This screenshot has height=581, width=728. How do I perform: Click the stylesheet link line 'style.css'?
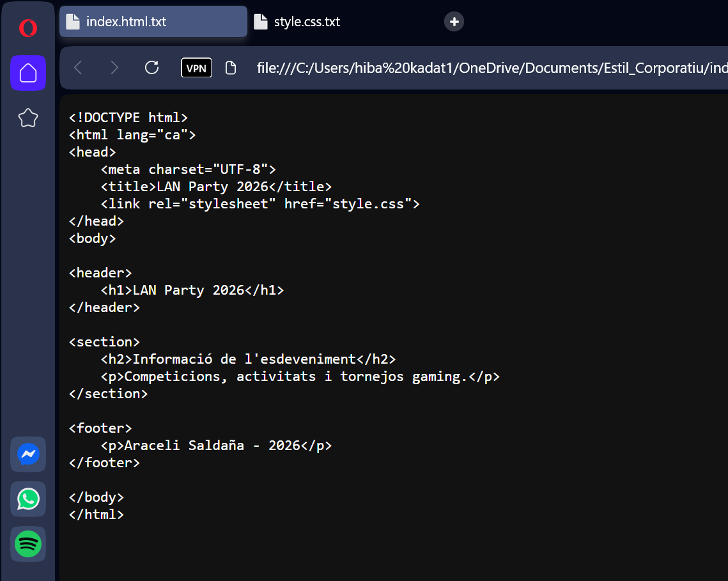(x=260, y=204)
